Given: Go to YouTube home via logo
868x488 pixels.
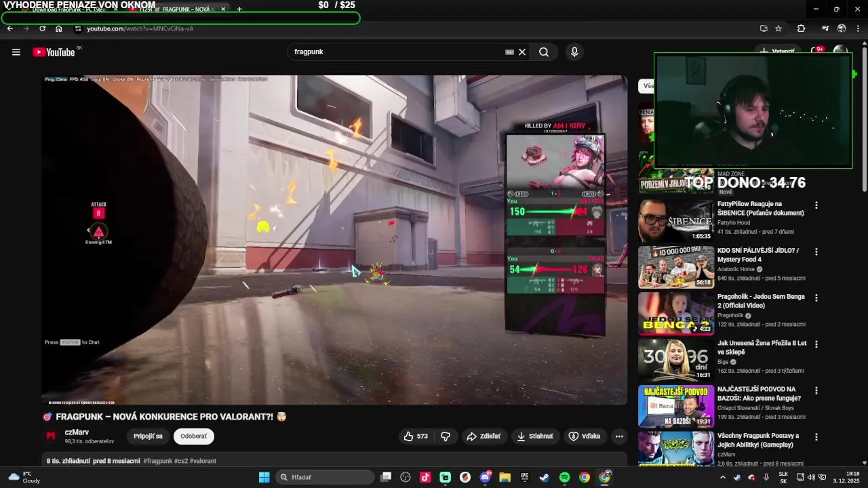Looking at the screenshot, I should [x=54, y=52].
